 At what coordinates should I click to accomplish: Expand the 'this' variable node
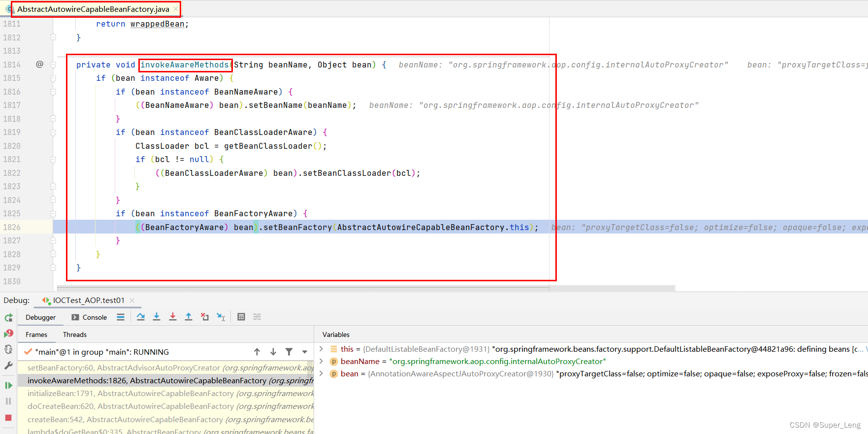tap(321, 349)
